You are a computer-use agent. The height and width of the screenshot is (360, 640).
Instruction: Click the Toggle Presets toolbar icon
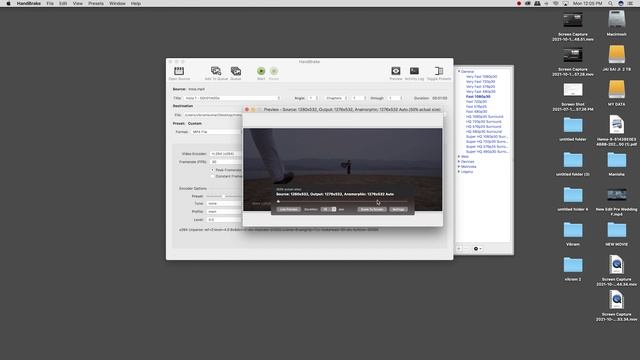(439, 71)
